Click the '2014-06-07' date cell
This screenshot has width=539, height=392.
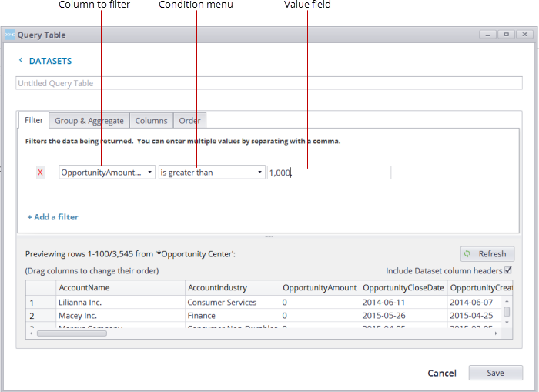point(476,303)
